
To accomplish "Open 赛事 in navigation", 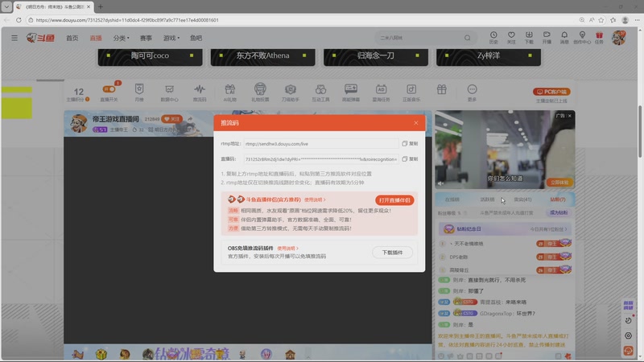I will click(146, 38).
